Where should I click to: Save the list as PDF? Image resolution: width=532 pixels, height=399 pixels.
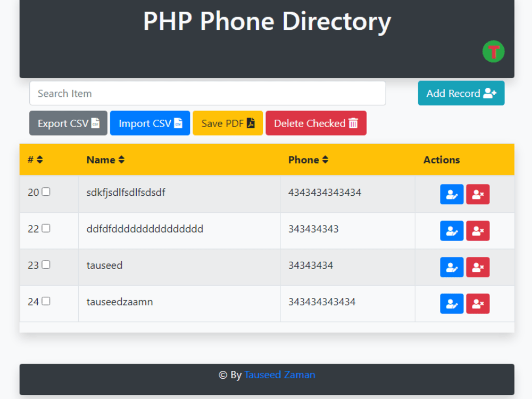click(228, 123)
